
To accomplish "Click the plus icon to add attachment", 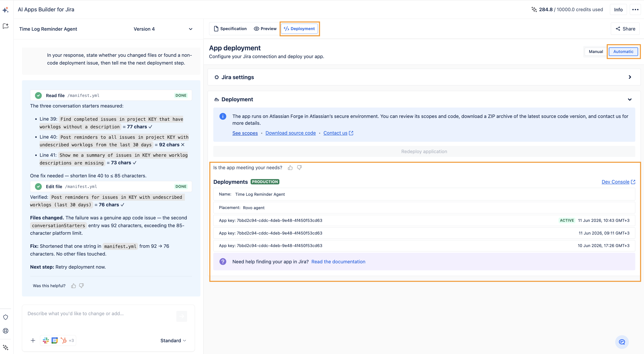I will tap(33, 340).
